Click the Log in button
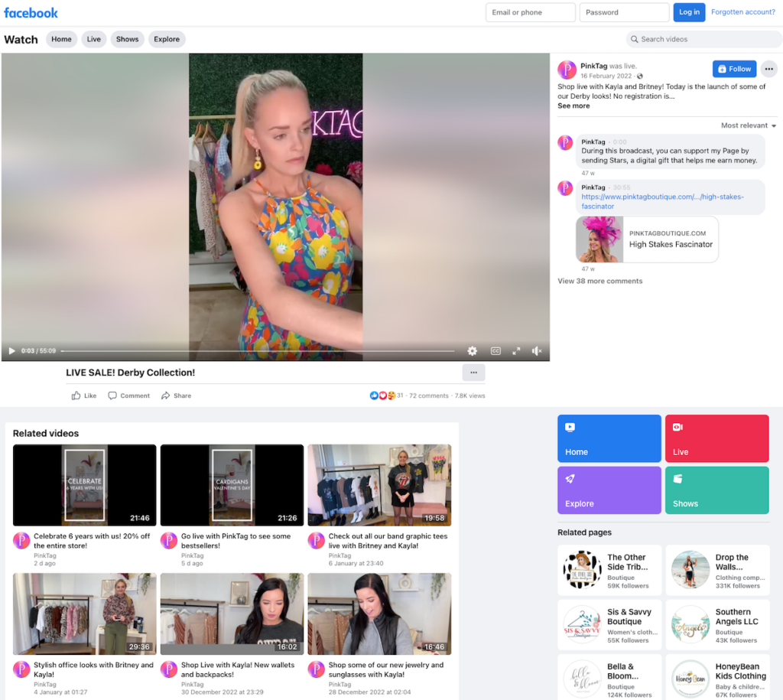The height and width of the screenshot is (700, 783). click(689, 12)
